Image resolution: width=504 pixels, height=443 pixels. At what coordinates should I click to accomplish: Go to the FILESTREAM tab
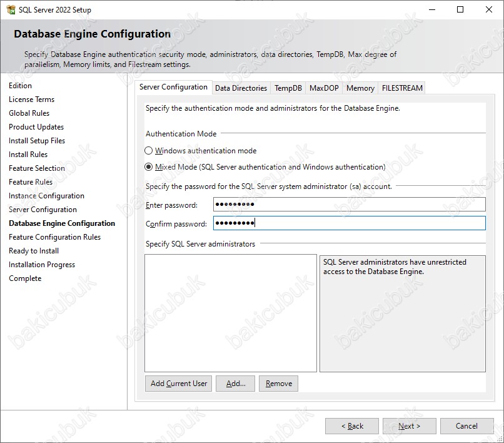402,88
